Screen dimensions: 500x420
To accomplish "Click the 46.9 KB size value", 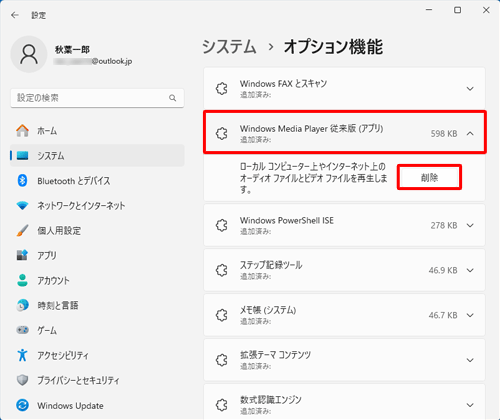I will [443, 270].
